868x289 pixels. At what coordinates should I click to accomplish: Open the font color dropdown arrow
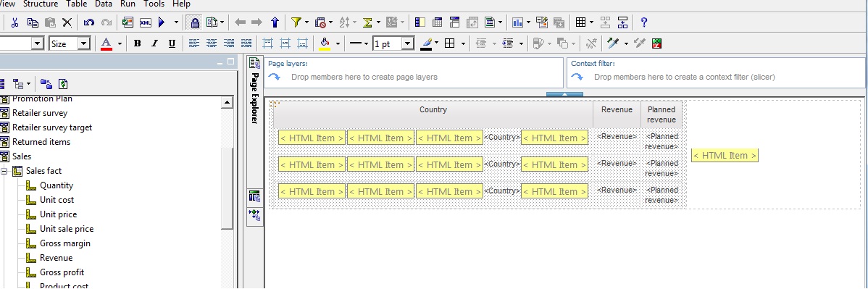(119, 43)
